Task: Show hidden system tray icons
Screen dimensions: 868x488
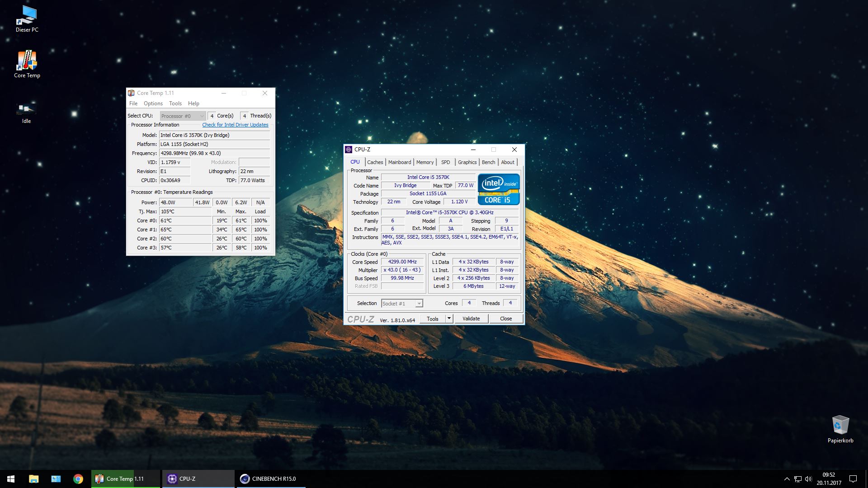Action: [x=787, y=479]
